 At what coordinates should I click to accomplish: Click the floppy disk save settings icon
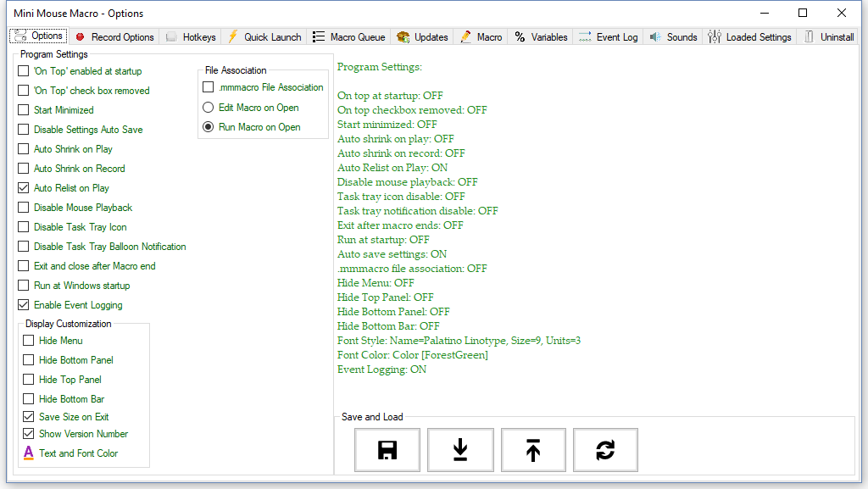point(387,450)
